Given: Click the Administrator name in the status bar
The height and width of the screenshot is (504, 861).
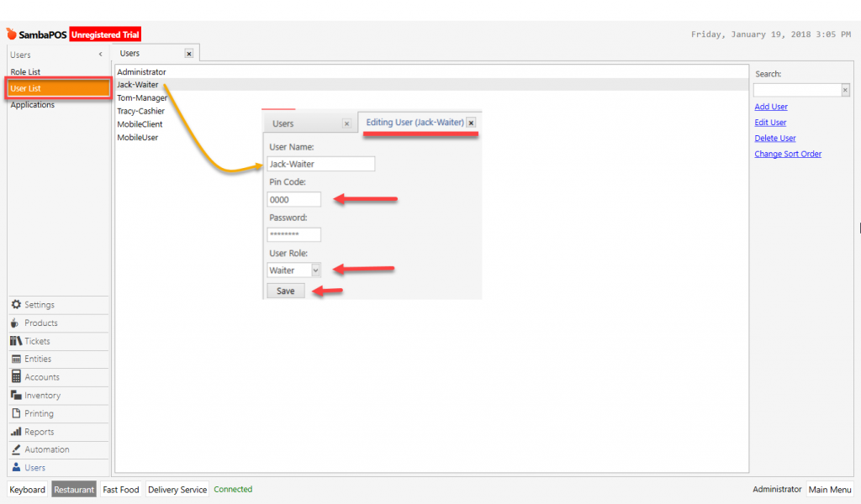Looking at the screenshot, I should [x=777, y=489].
